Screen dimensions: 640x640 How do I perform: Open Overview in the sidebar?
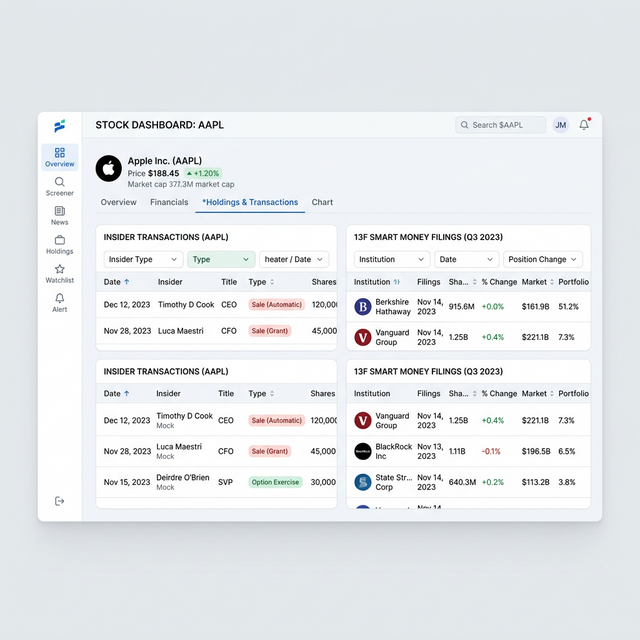60,158
